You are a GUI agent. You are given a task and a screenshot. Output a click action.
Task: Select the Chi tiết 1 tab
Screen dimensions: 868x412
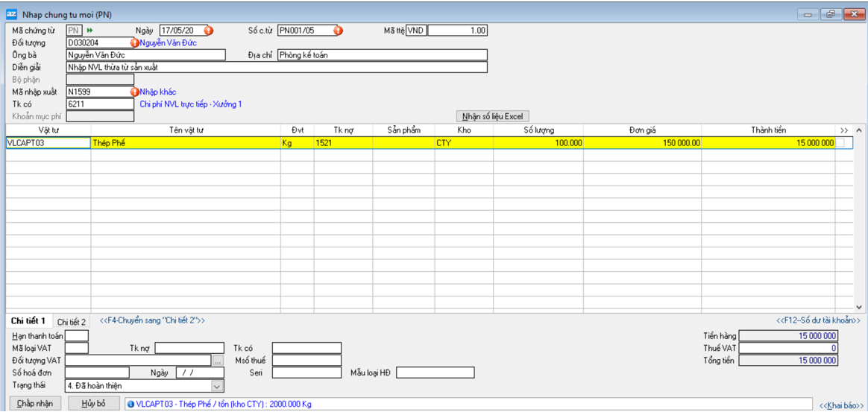pos(28,321)
